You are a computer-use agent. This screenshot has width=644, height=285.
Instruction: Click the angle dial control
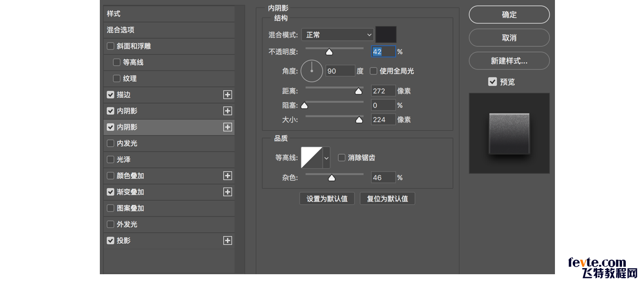coord(312,71)
